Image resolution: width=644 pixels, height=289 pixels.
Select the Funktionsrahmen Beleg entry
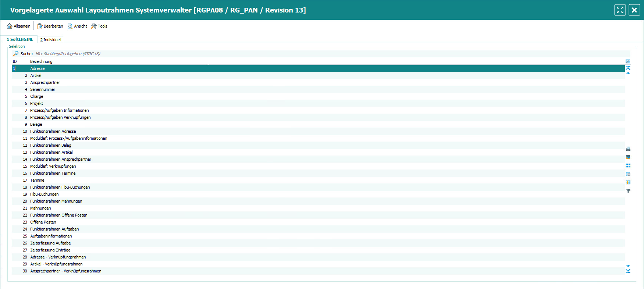point(51,145)
